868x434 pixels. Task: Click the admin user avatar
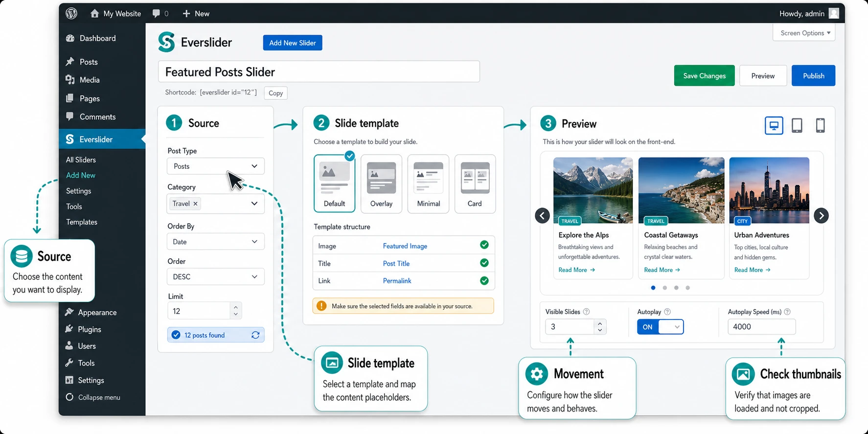pyautogui.click(x=834, y=13)
